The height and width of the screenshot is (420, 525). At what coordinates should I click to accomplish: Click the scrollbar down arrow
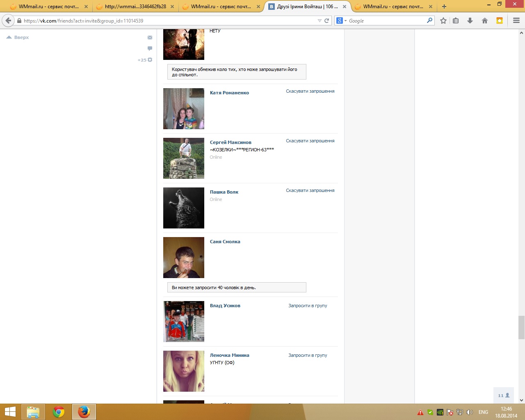[521, 400]
